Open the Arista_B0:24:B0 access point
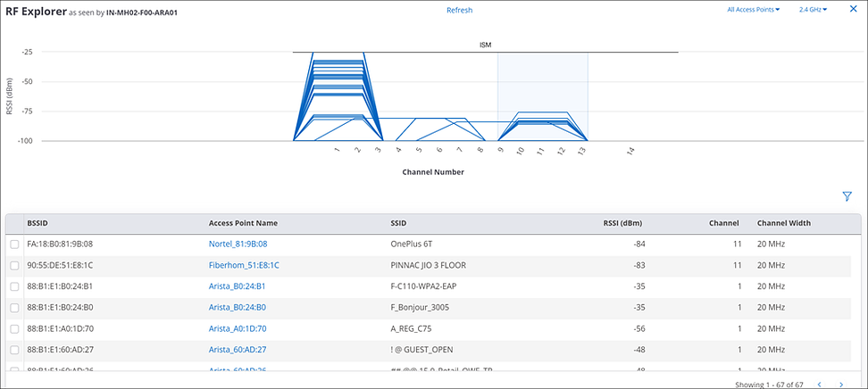 point(237,307)
